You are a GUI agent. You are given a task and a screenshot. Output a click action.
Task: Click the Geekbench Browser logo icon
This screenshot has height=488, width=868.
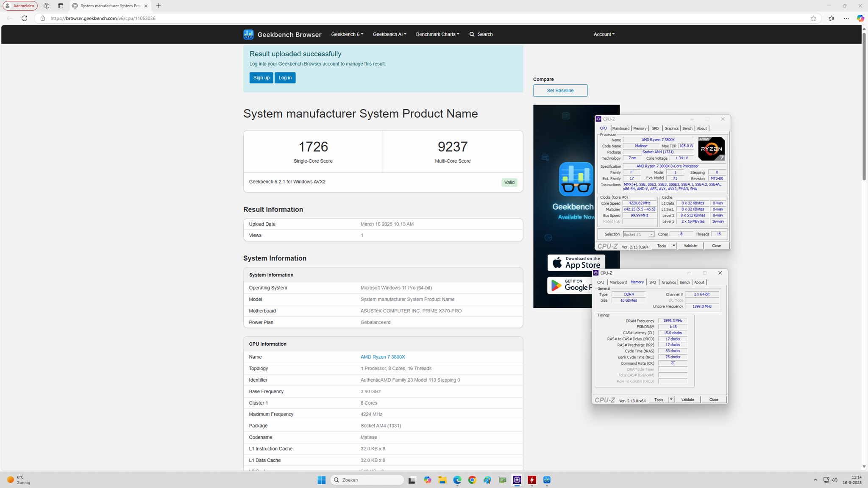coord(248,34)
